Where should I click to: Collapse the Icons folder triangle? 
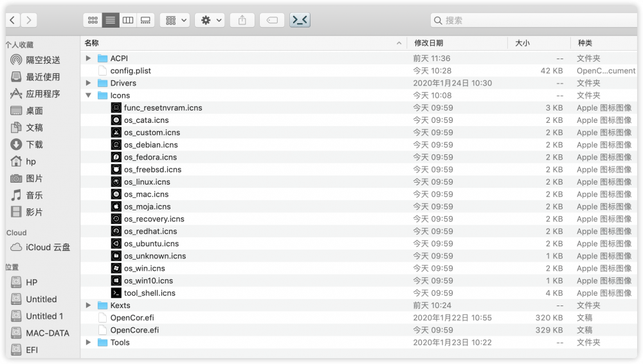[x=88, y=95]
